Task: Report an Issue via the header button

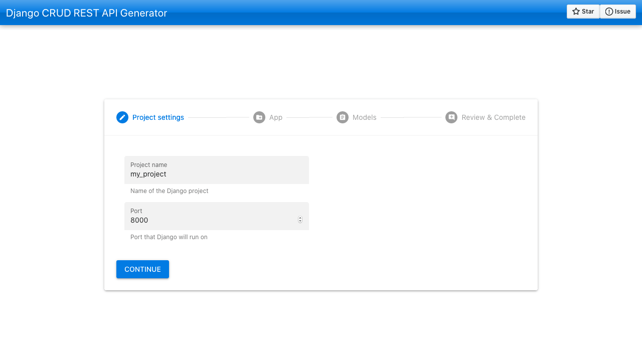Action: pyautogui.click(x=617, y=11)
